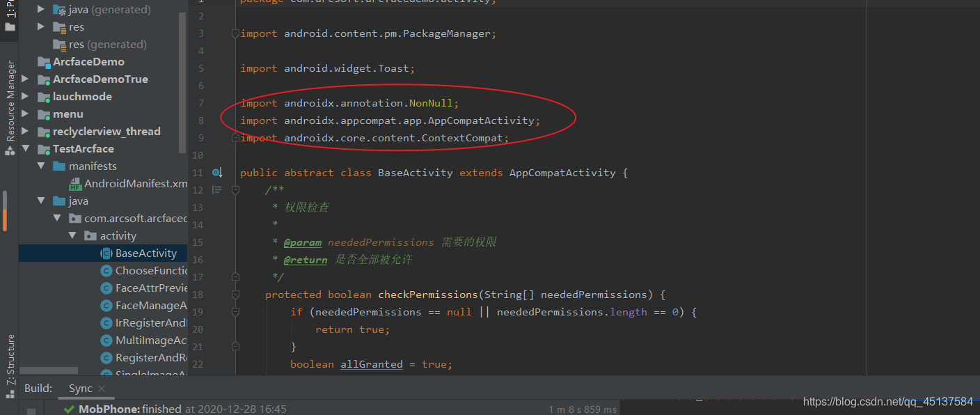Click the IrRegisterAnd class icon

(106, 323)
